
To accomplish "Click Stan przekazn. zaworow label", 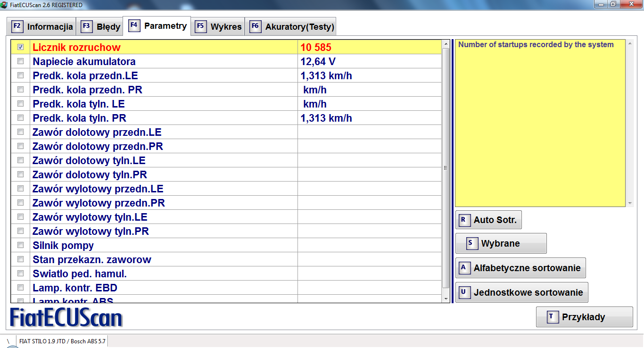I will tap(92, 259).
